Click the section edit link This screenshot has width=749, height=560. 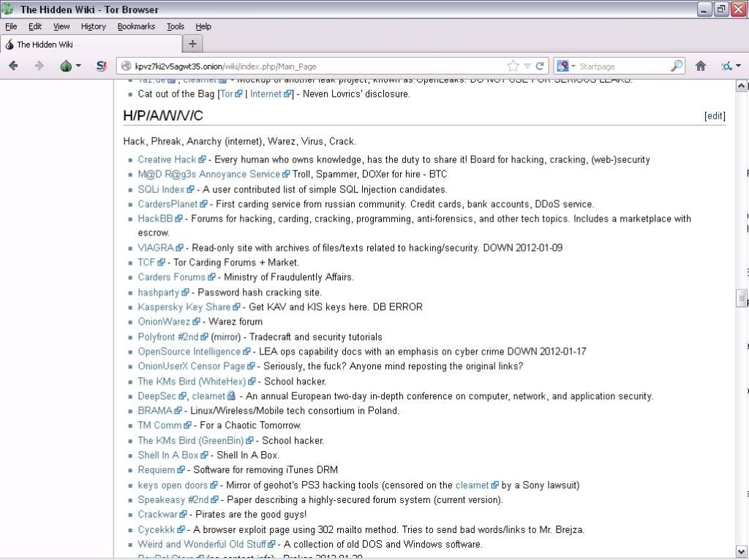tap(715, 116)
